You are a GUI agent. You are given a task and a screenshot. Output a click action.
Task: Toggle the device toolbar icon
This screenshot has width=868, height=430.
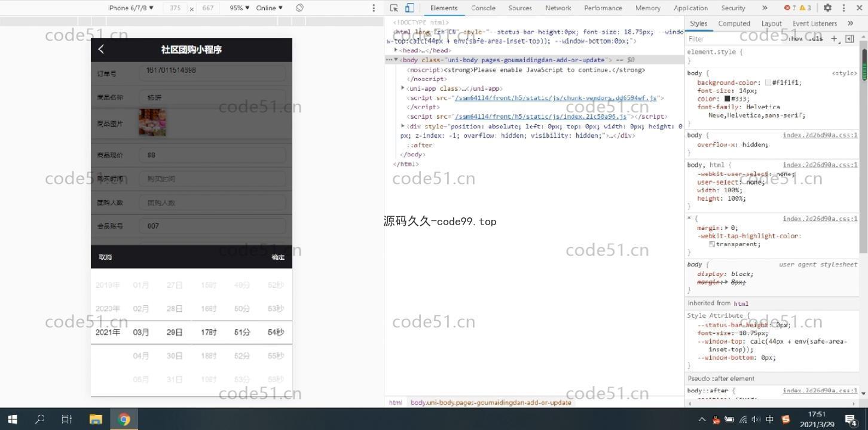click(409, 8)
